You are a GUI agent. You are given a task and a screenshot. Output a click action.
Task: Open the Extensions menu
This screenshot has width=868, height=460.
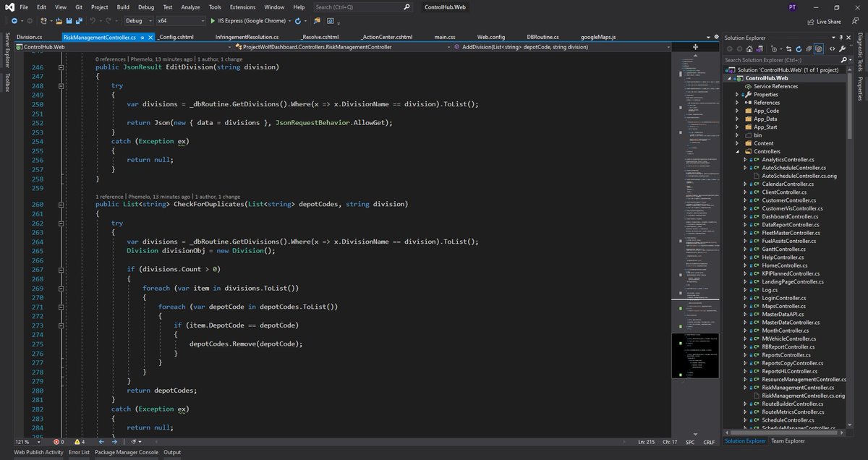(243, 7)
